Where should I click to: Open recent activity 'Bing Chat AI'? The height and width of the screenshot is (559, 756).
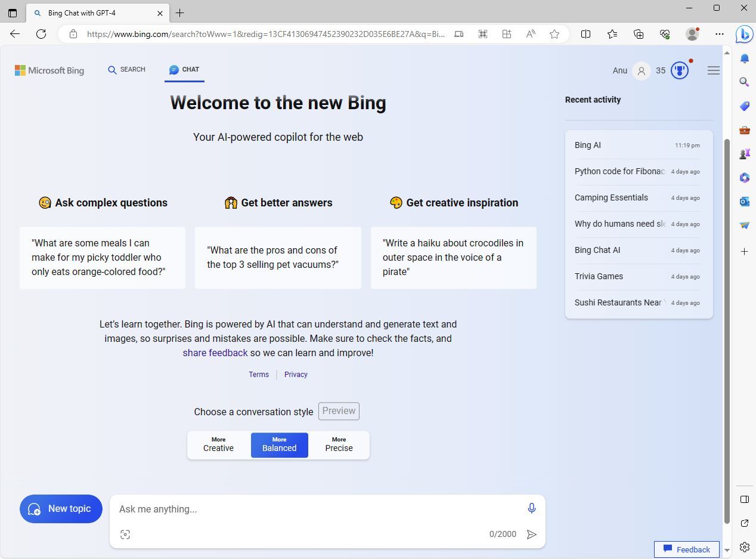[637, 250]
